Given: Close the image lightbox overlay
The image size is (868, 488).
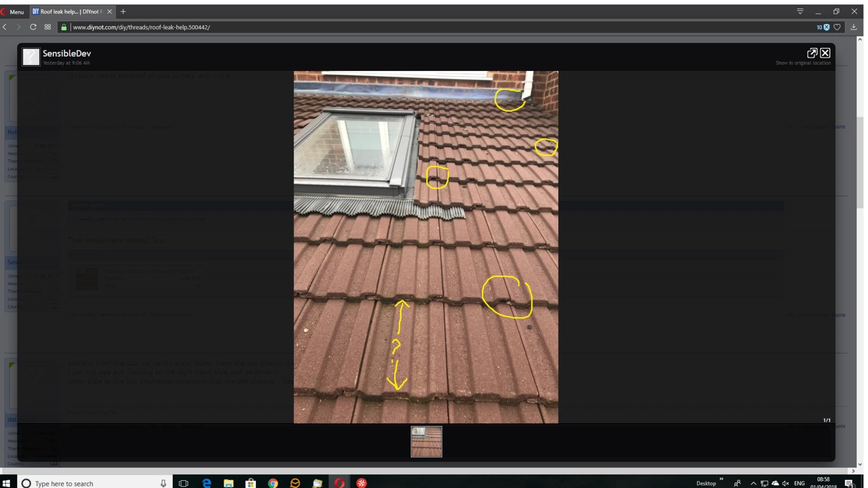Looking at the screenshot, I should pyautogui.click(x=825, y=53).
